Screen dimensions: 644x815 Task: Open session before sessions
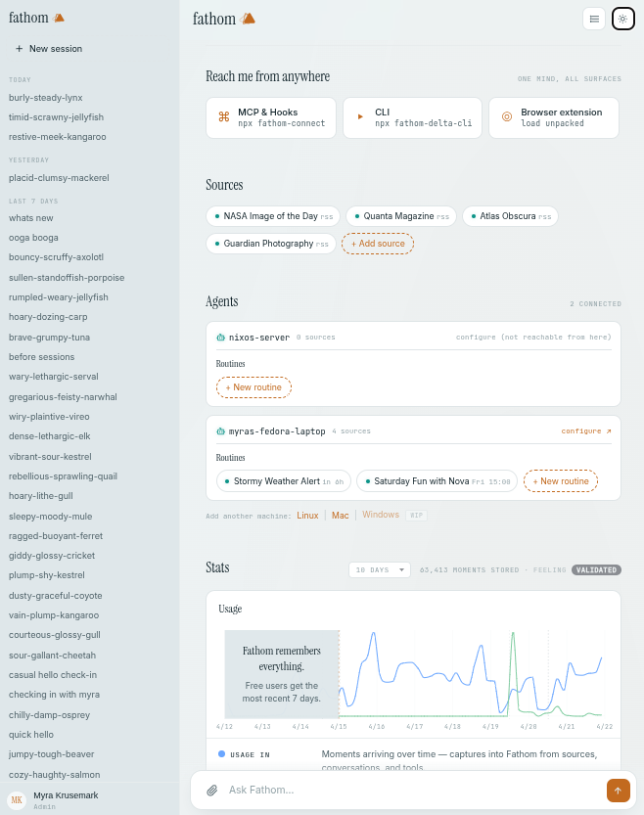41,357
